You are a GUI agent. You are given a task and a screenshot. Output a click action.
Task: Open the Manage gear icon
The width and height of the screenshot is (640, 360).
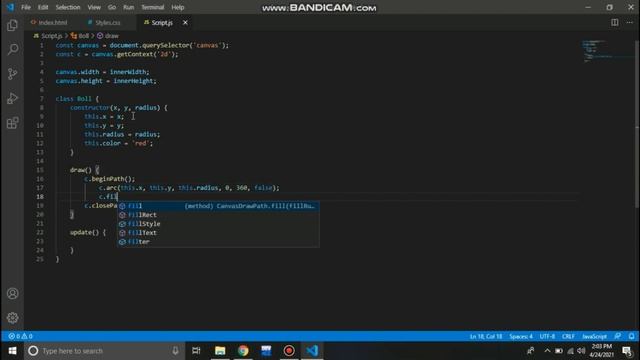pyautogui.click(x=12, y=318)
